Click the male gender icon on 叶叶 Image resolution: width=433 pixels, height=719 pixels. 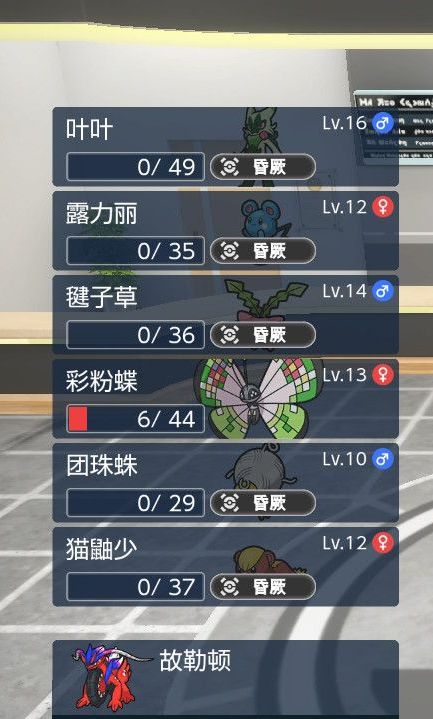(383, 123)
